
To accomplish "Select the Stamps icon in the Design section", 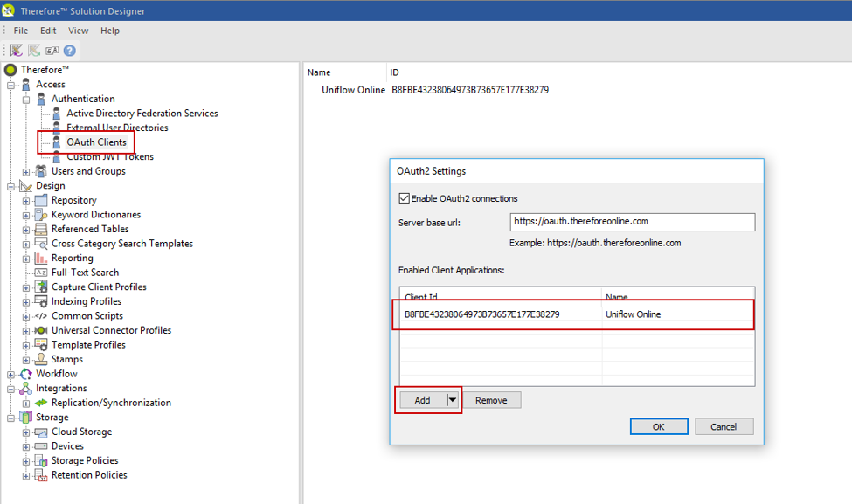I will (43, 359).
